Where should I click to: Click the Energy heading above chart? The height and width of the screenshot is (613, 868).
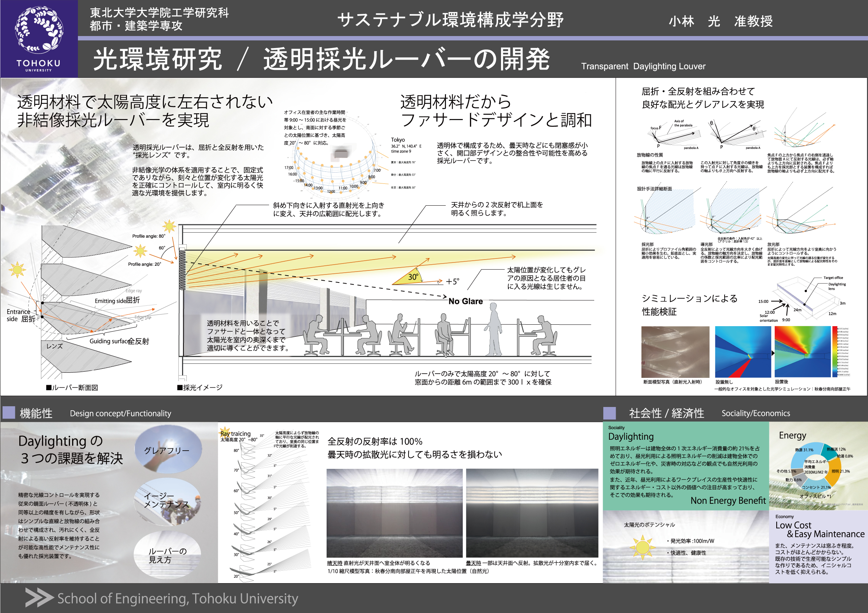pyautogui.click(x=792, y=435)
